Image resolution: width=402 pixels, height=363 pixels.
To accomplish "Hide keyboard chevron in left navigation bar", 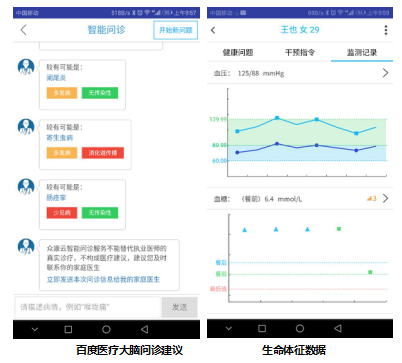I will [x=35, y=329].
